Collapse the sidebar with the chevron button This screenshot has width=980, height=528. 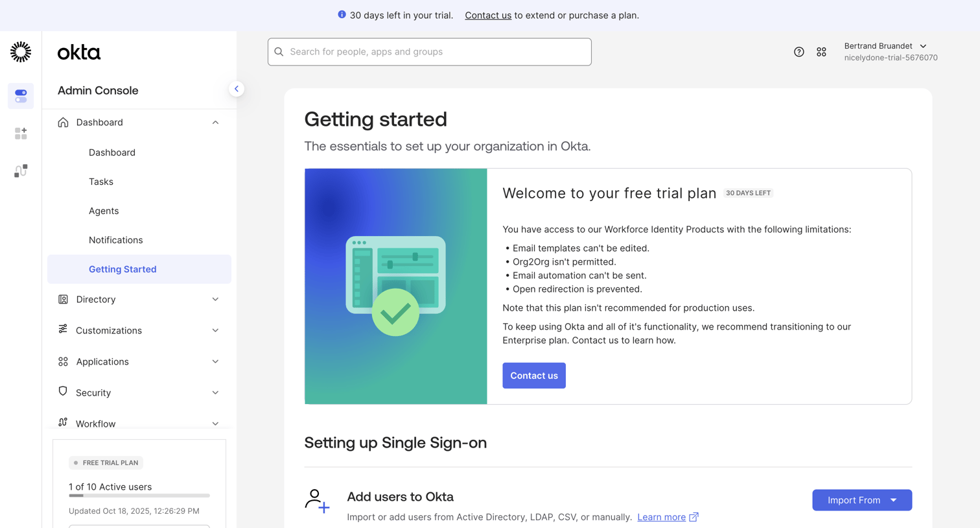coord(237,89)
